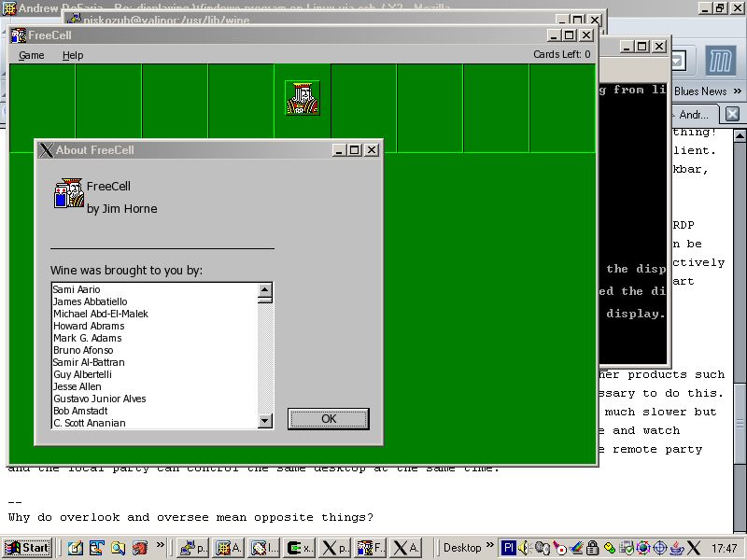This screenshot has width=747, height=560.
Task: Open the Help menu in FreeCell
Action: [x=73, y=55]
